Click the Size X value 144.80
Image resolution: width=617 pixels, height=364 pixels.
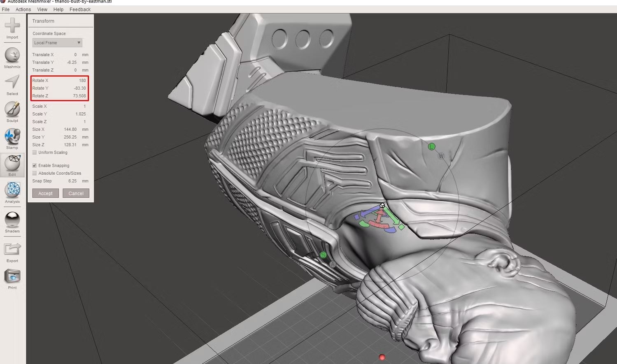click(x=70, y=130)
